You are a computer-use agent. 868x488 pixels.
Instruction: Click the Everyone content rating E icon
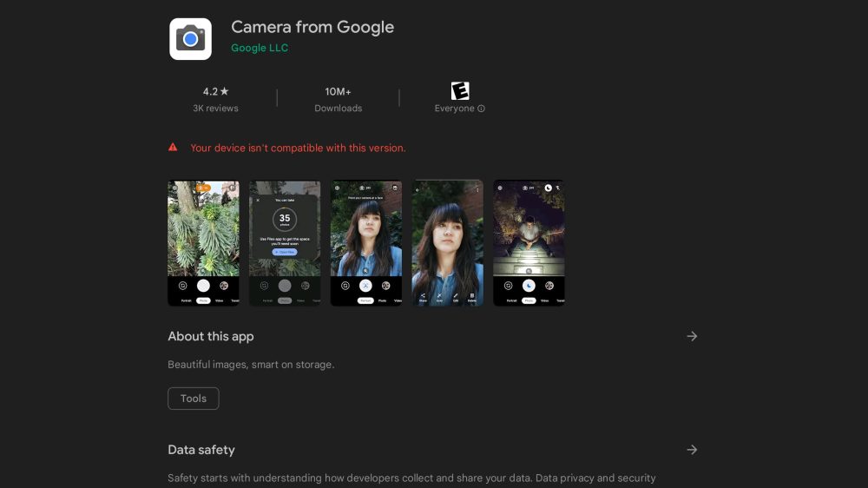460,91
